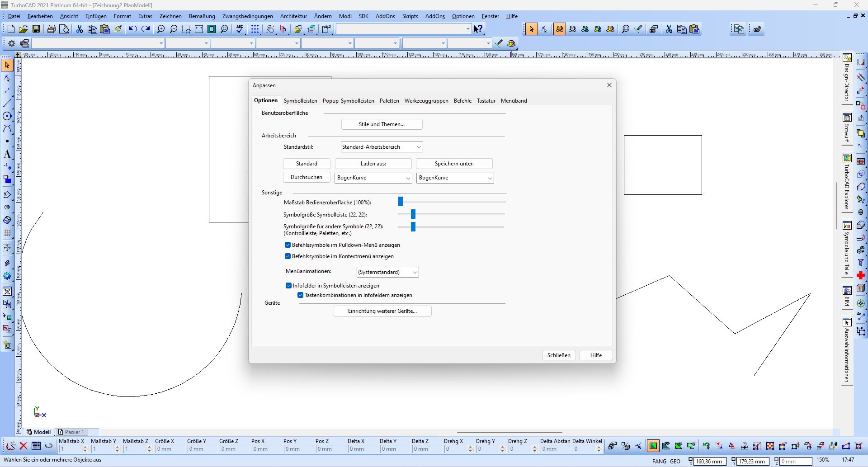The height and width of the screenshot is (467, 868).
Task: Toggle the blue dotted grid icon
Action: coord(255,29)
